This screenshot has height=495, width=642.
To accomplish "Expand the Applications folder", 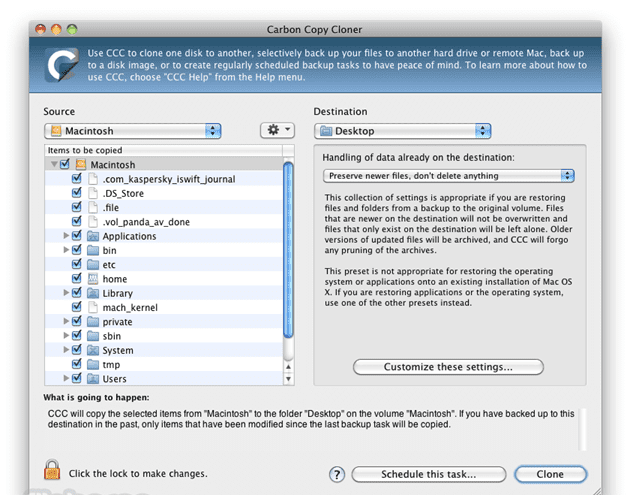I will [x=66, y=235].
